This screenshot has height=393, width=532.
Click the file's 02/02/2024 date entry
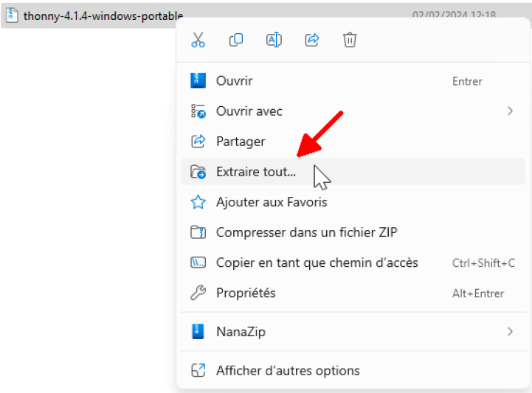click(453, 15)
